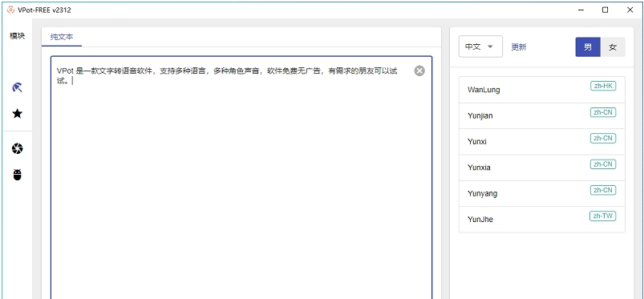
Task: Open the umbrella icon module in sidebar
Action: (x=17, y=87)
